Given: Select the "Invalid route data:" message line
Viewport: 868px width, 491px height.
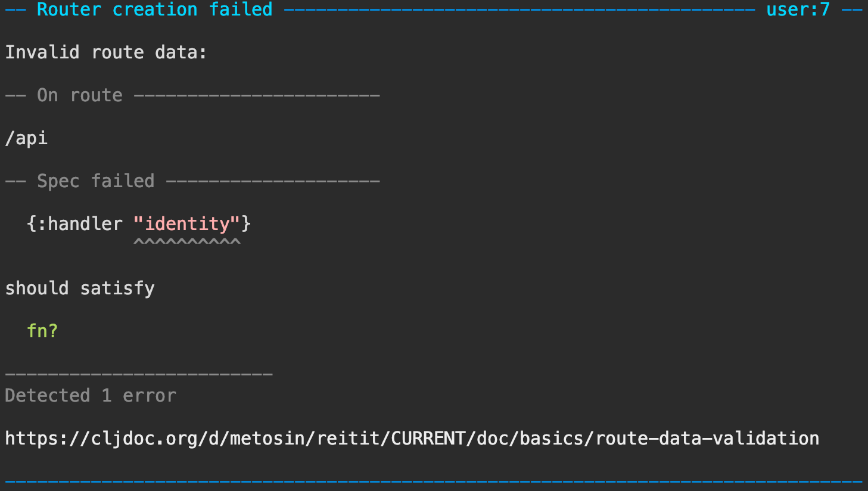Looking at the screenshot, I should tap(106, 52).
